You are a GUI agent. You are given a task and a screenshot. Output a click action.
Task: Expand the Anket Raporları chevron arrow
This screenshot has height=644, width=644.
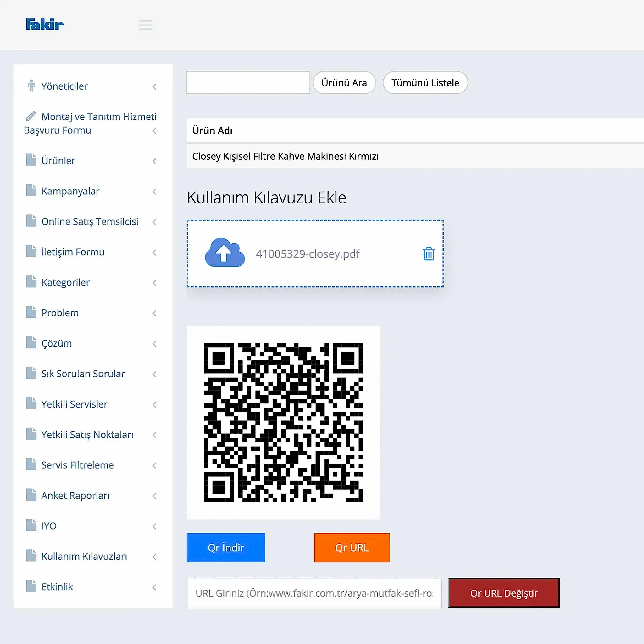154,496
